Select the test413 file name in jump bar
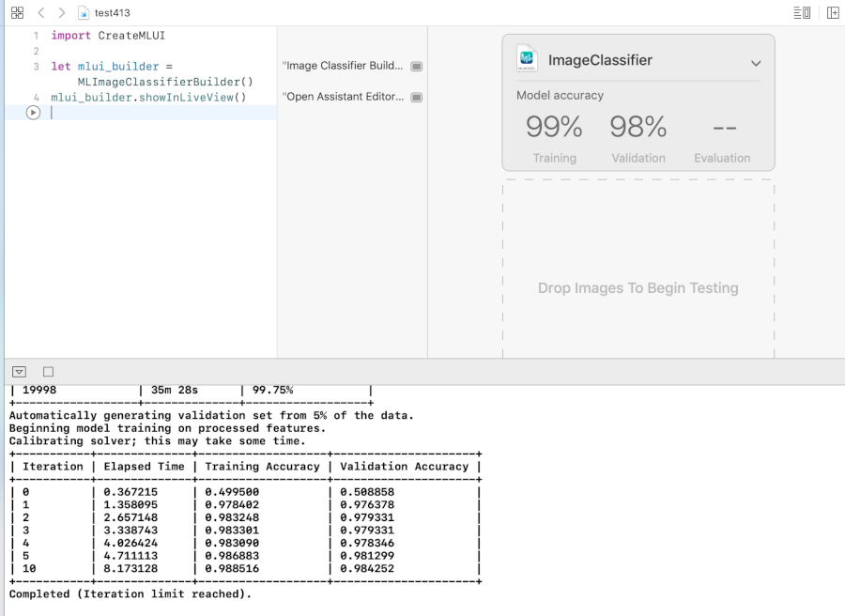 tap(112, 13)
